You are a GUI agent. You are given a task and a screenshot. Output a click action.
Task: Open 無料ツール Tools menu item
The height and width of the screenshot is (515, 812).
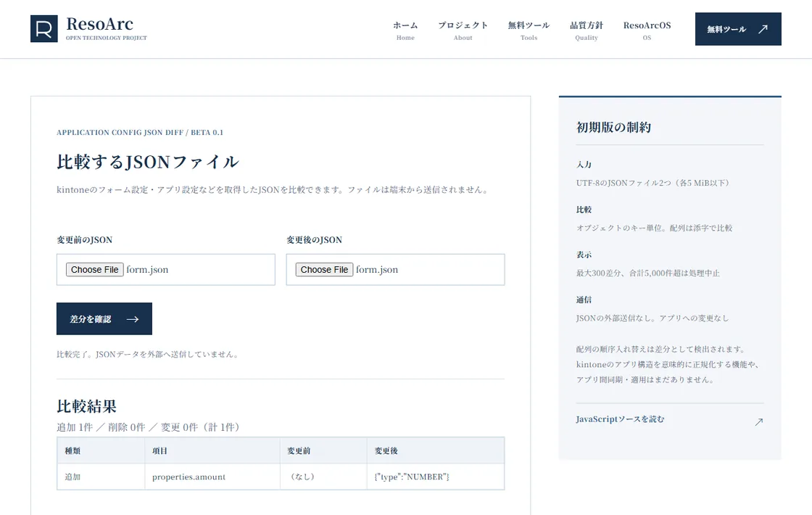pyautogui.click(x=529, y=30)
